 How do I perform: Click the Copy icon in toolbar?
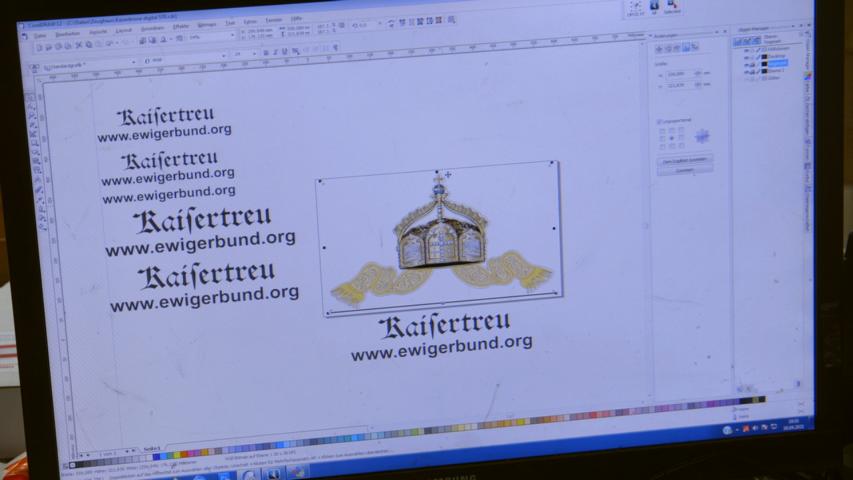(89, 45)
